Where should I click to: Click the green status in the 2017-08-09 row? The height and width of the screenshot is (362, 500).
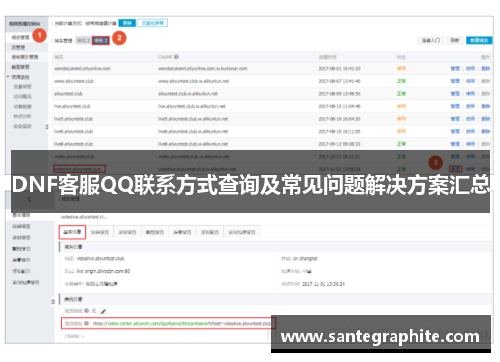point(401,94)
